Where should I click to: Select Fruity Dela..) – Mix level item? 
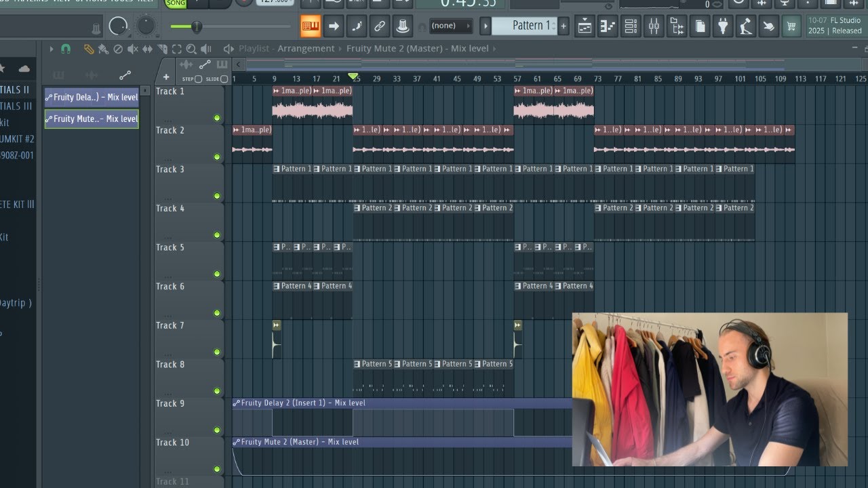(x=92, y=97)
